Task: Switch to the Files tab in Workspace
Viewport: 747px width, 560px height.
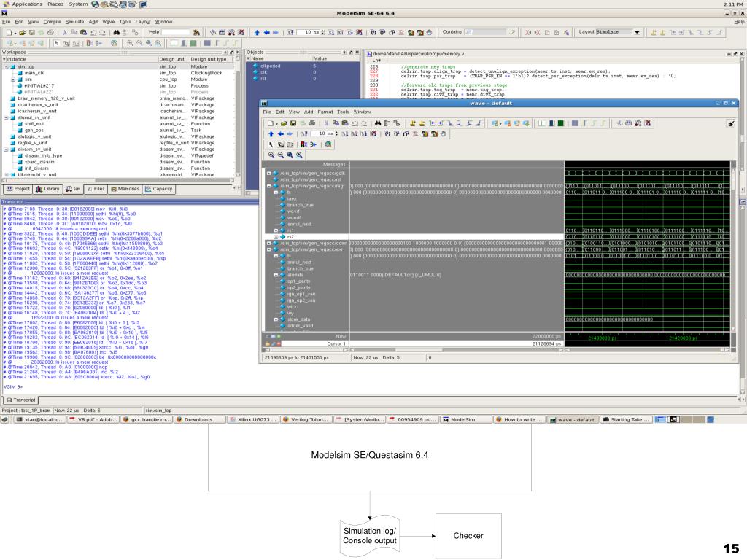Action: [96, 189]
